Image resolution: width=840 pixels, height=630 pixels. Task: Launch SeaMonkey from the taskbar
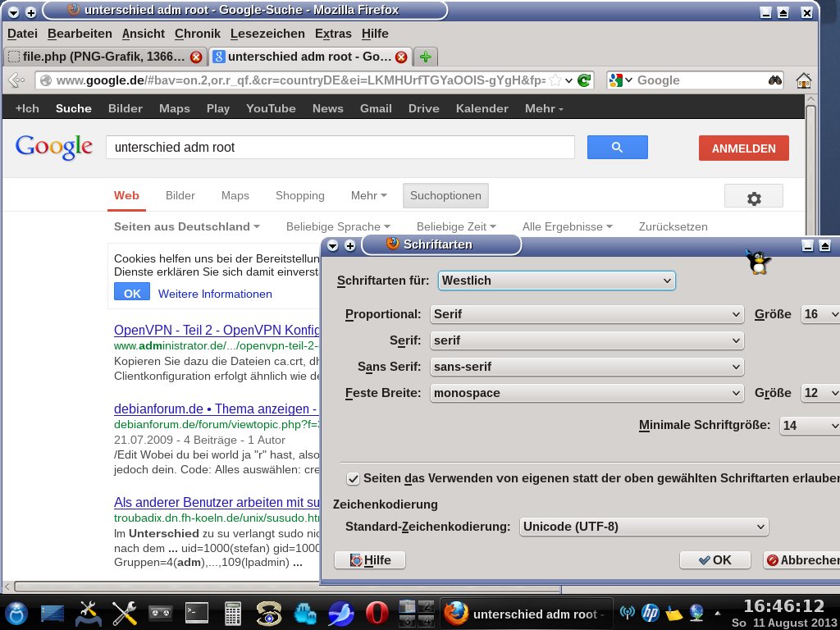tap(341, 613)
